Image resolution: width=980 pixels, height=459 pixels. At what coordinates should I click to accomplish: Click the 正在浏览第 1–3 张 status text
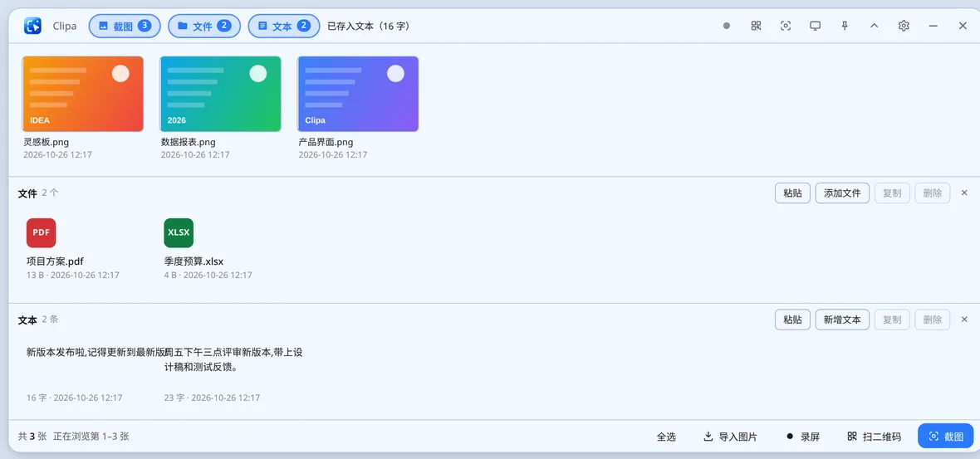pos(91,437)
